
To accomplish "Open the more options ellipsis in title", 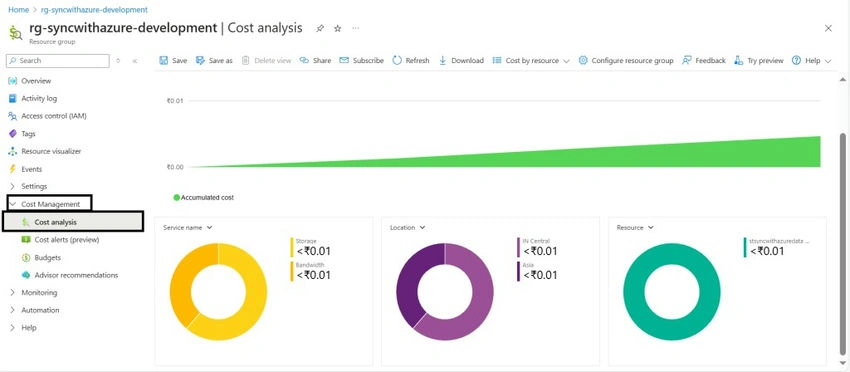I will [356, 28].
